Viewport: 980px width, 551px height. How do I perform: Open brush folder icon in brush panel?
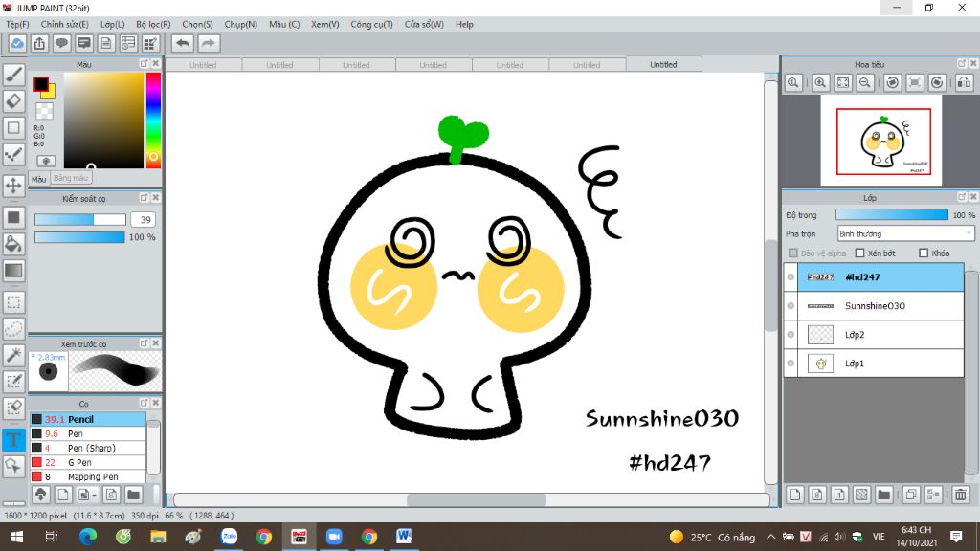tap(133, 495)
